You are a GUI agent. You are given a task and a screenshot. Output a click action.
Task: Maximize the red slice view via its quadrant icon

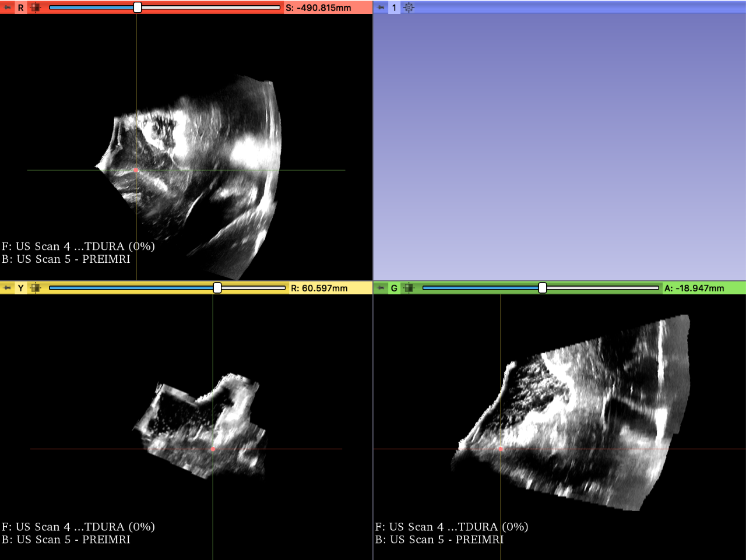36,8
